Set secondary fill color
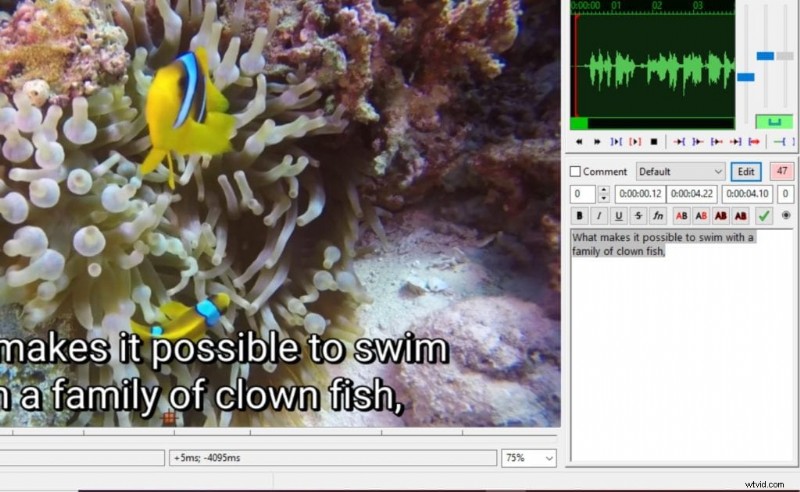This screenshot has width=800, height=492. 702,216
